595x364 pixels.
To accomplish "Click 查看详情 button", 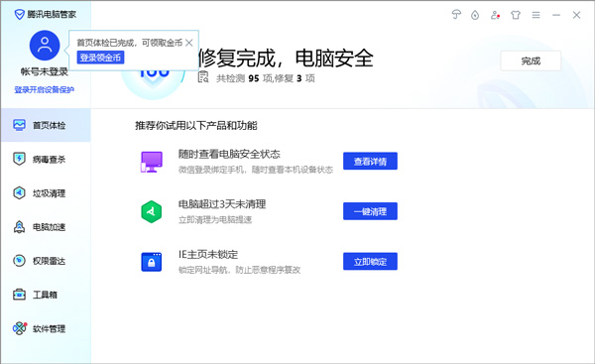I will (x=370, y=161).
